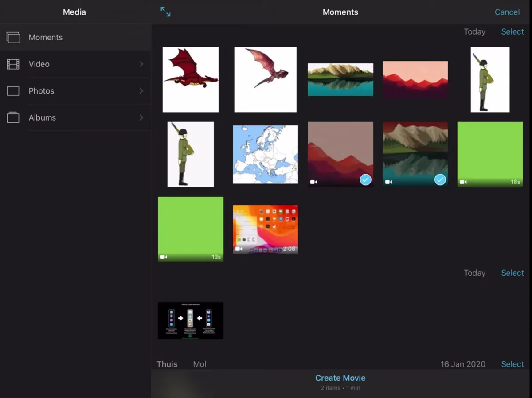Open Photos using its sidebar icon
The width and height of the screenshot is (532, 398).
tap(13, 90)
